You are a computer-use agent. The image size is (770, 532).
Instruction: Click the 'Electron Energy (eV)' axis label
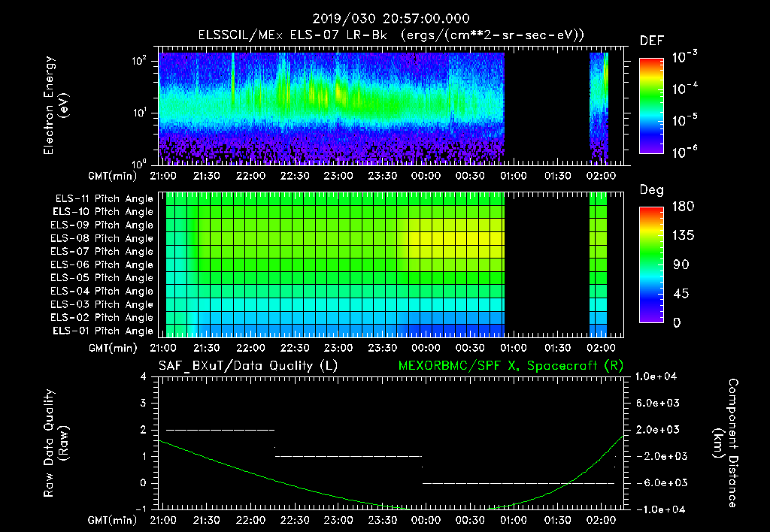tap(56, 105)
